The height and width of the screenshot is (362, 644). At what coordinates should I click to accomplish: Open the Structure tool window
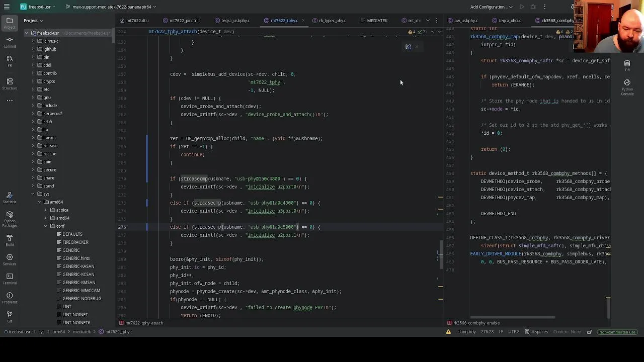[10, 83]
